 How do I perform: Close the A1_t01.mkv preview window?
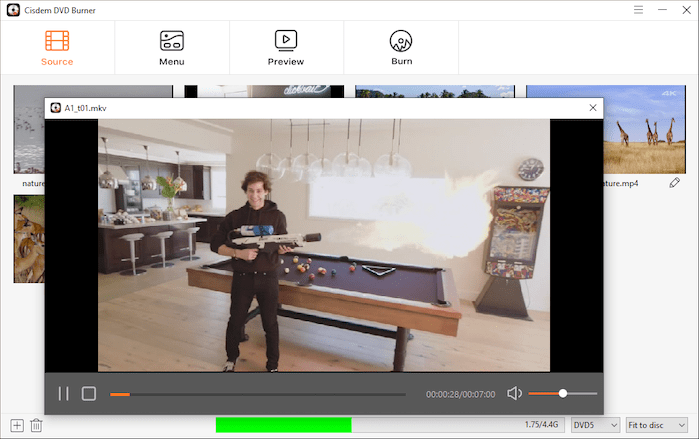(x=592, y=108)
